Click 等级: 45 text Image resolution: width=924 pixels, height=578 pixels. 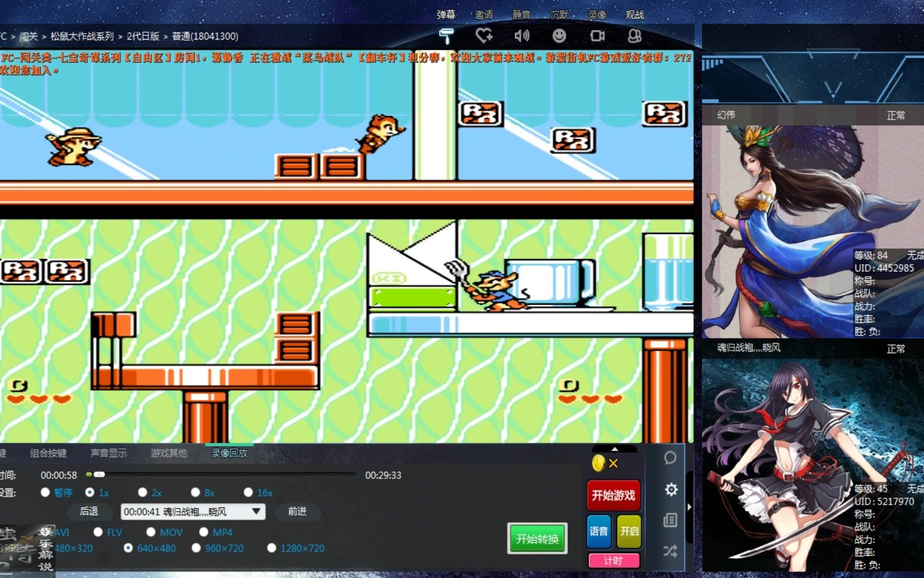[871, 489]
